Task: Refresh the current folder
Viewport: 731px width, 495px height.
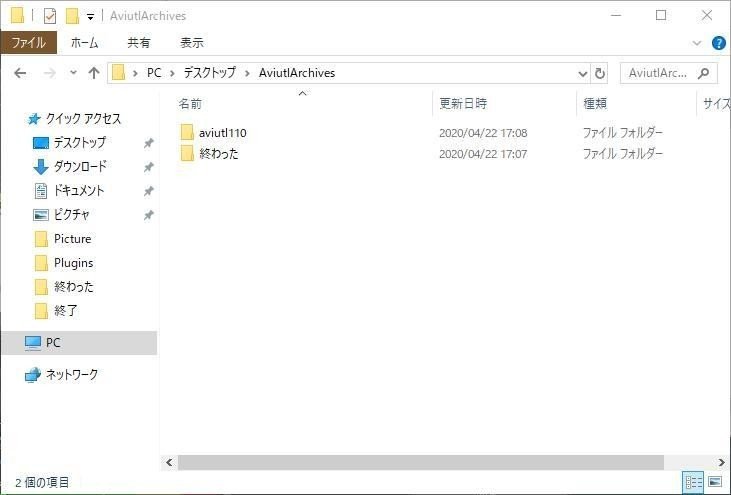Action: [600, 74]
